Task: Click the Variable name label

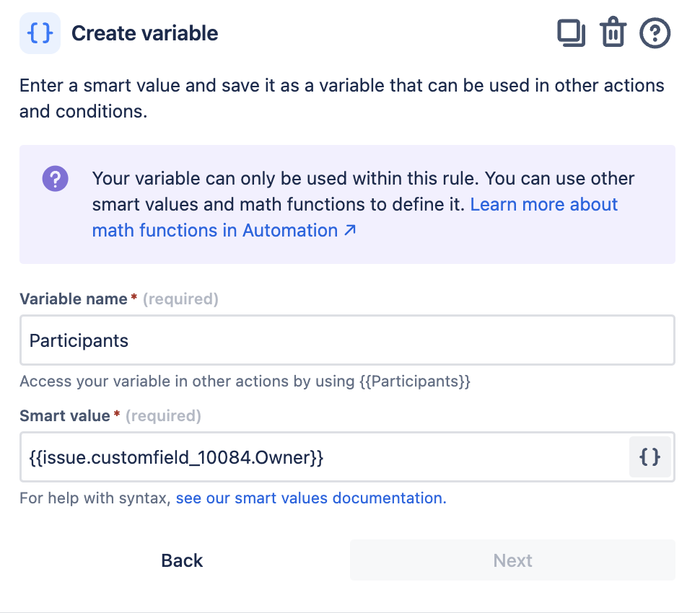Action: pos(74,299)
